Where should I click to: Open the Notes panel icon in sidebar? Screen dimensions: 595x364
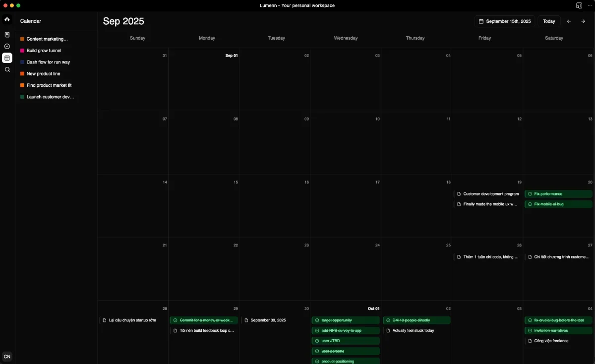pos(6,34)
